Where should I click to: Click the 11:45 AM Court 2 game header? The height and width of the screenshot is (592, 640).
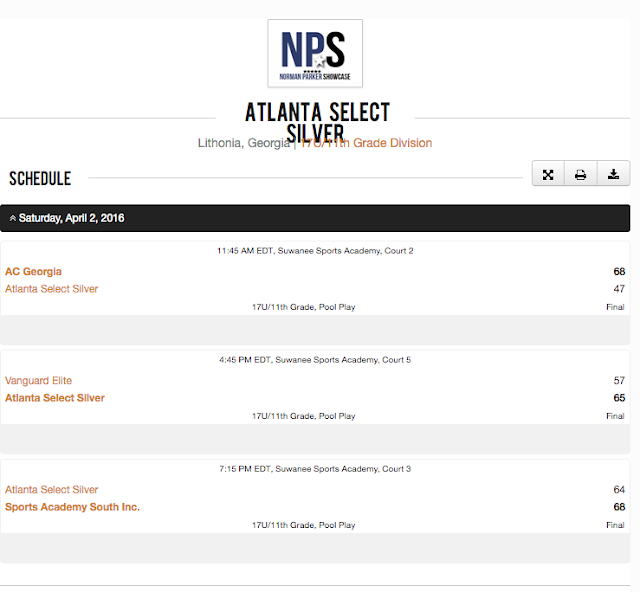(315, 251)
